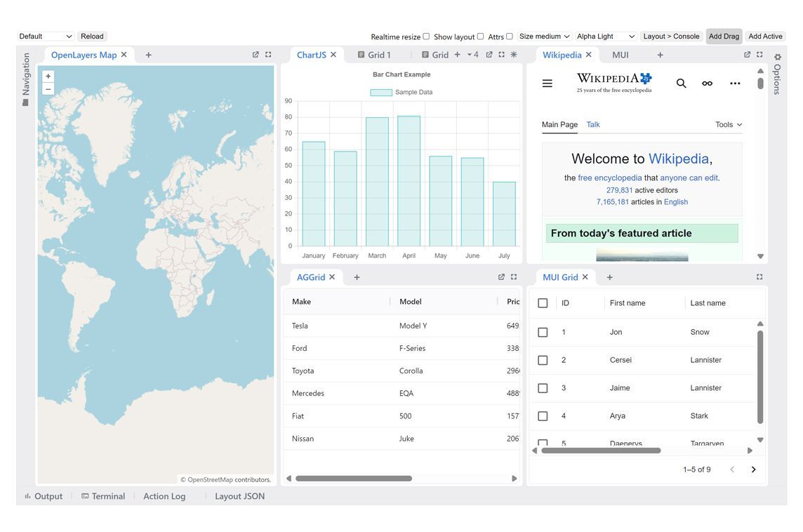Open the Wikipedia Talk link
This screenshot has height=532, width=803.
[x=593, y=124]
